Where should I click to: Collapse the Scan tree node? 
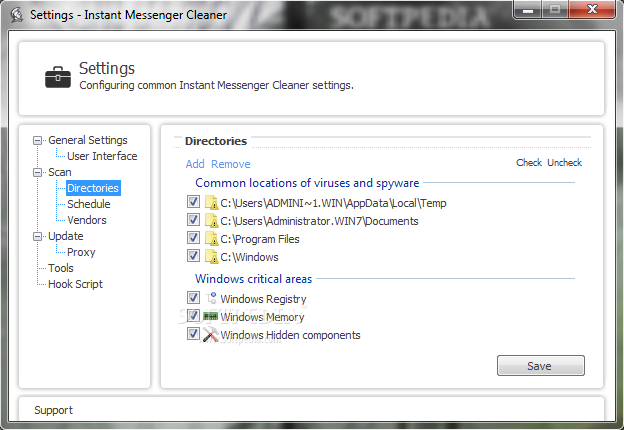point(37,172)
